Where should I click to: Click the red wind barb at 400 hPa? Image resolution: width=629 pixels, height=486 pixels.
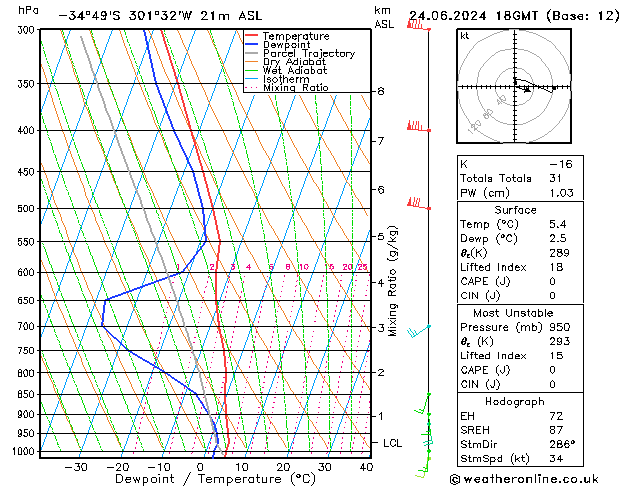[x=418, y=126]
